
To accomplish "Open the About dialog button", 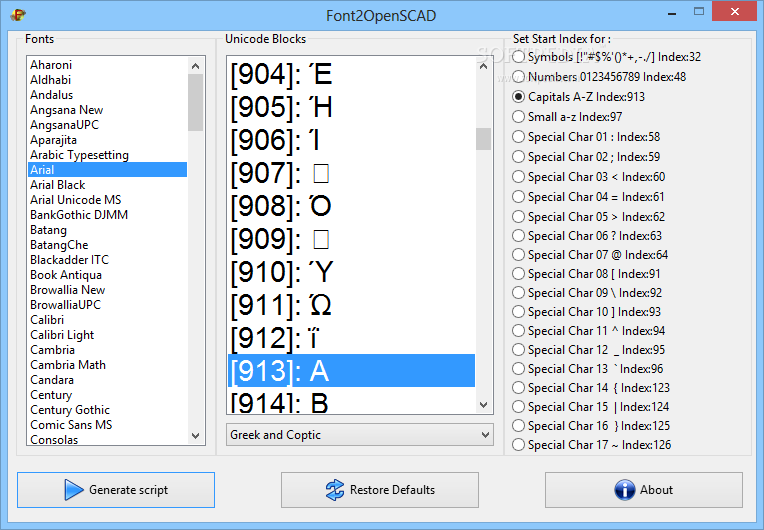I will 644,490.
